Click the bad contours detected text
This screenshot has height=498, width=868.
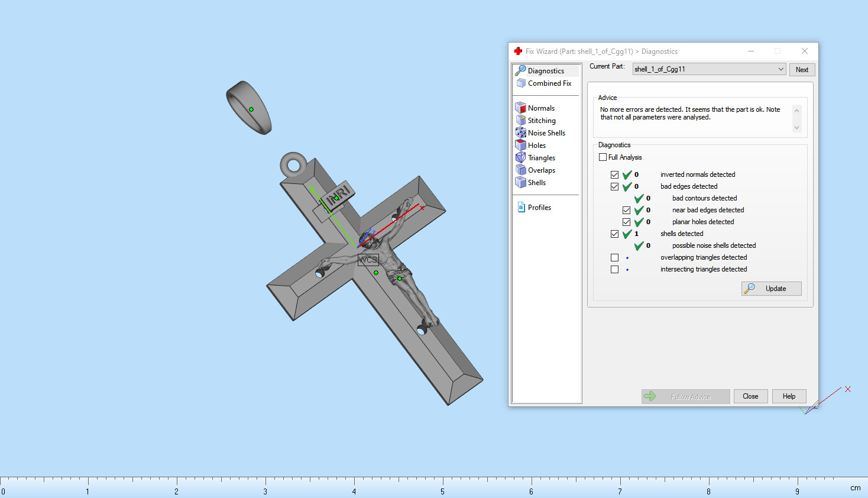[x=704, y=198]
